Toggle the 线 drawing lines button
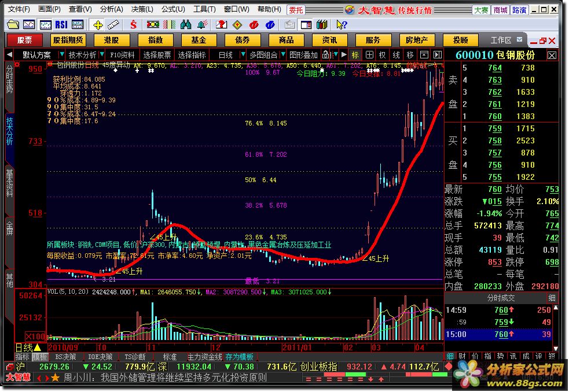This screenshot has width=569, height=392. (x=397, y=55)
